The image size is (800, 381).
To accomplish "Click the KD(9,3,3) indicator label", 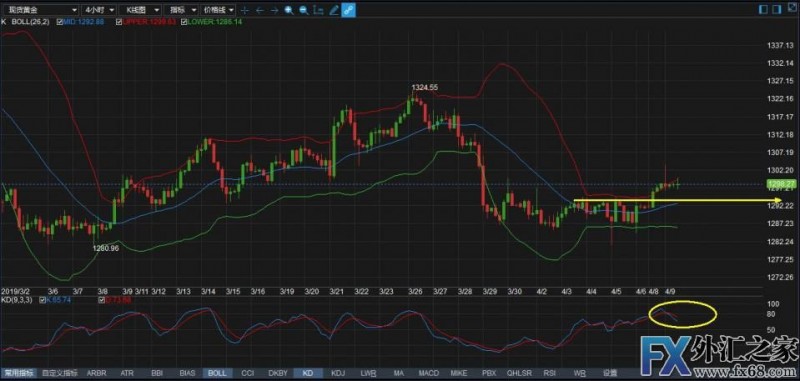I will 17,300.
